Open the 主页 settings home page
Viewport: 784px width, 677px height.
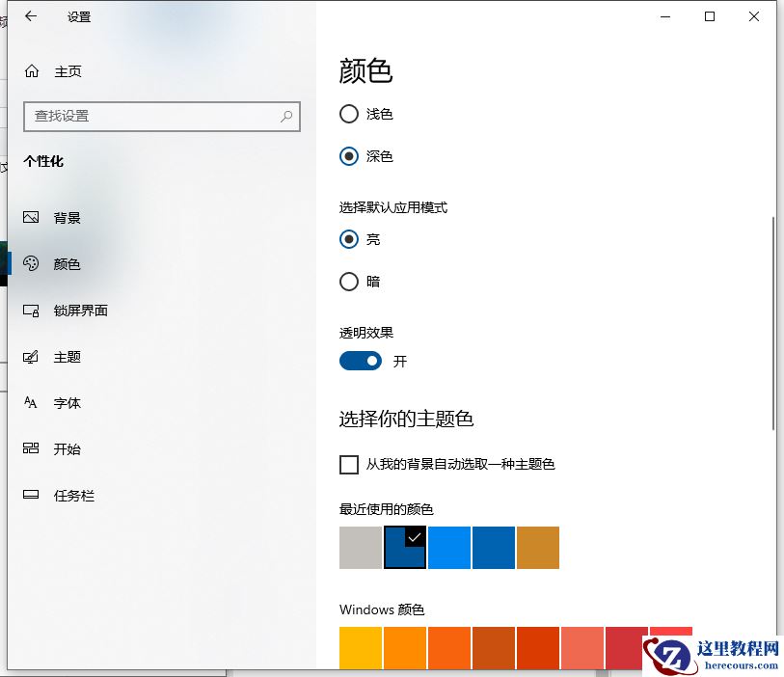(x=67, y=70)
